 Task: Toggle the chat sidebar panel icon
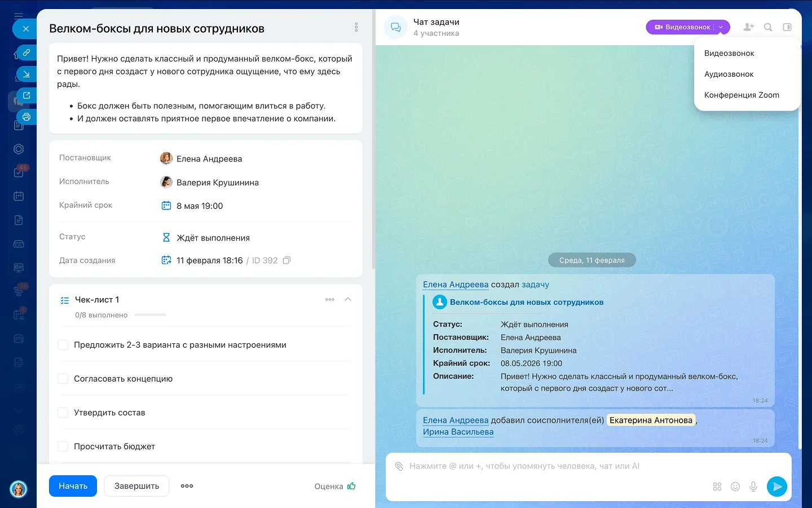pyautogui.click(x=787, y=27)
